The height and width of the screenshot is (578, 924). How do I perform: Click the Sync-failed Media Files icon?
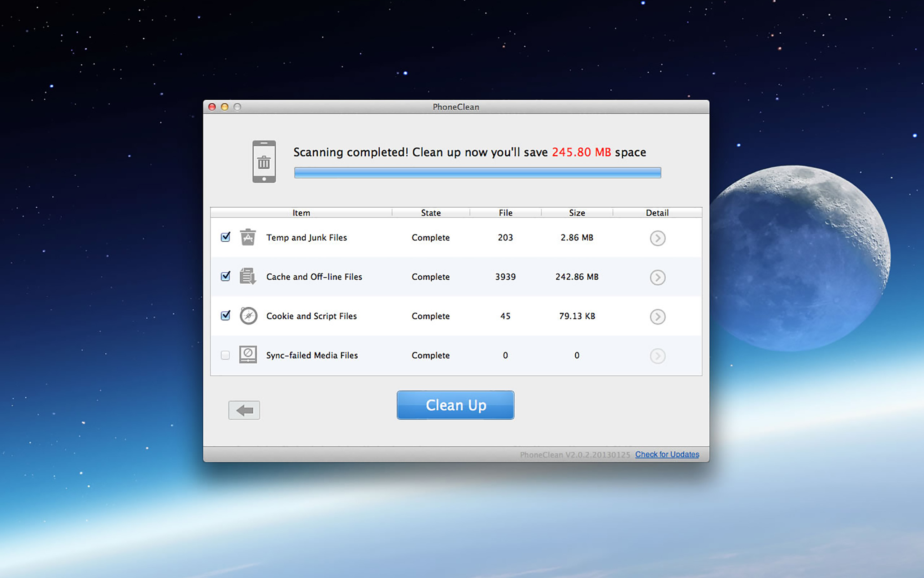pos(248,354)
